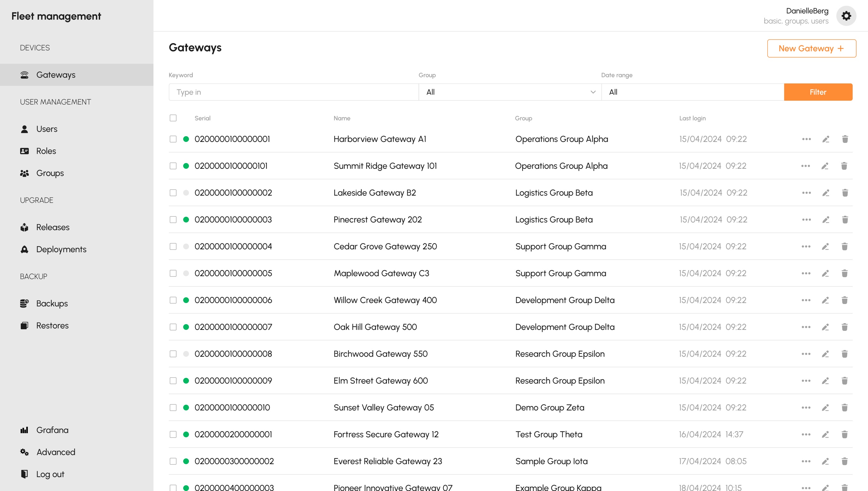Open the Roles page
Viewport: 868px width, 491px height.
tap(46, 151)
